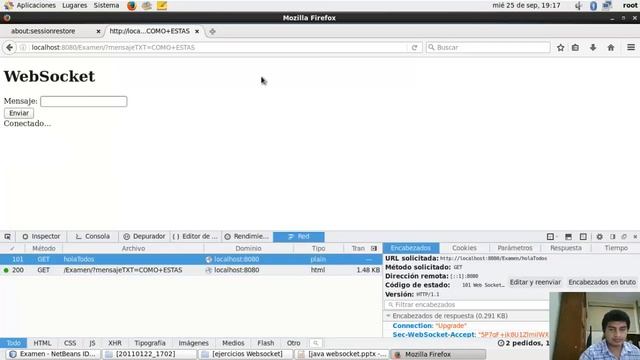Image resolution: width=640 pixels, height=360 pixels.
Task: Click the notes icon in top panel
Action: [x=162, y=5]
